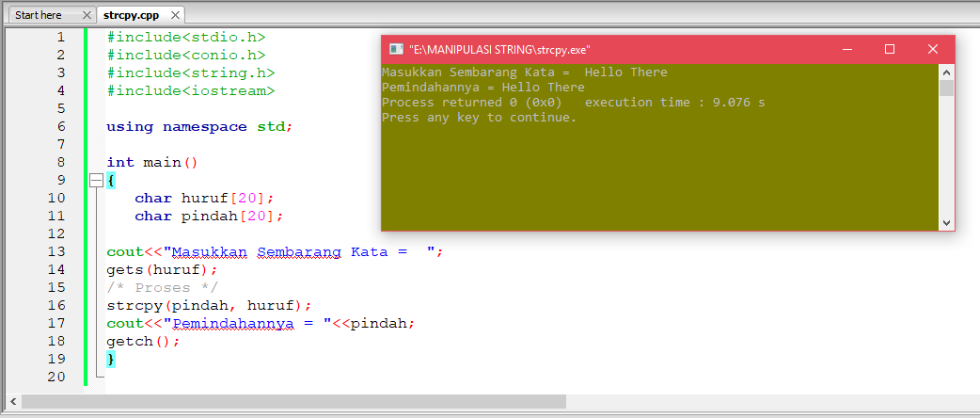Click the strcpy(pindah, huruf); line
This screenshot has width=980, height=418.
coord(209,305)
